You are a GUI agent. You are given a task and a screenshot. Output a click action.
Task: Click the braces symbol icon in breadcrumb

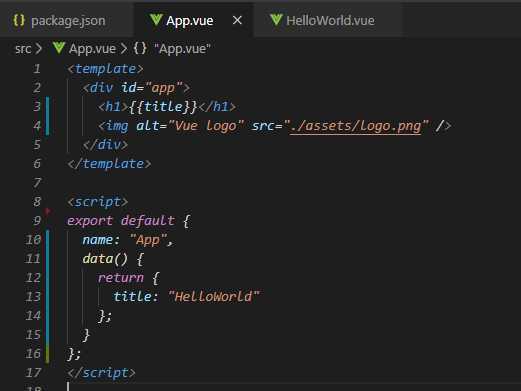point(140,48)
